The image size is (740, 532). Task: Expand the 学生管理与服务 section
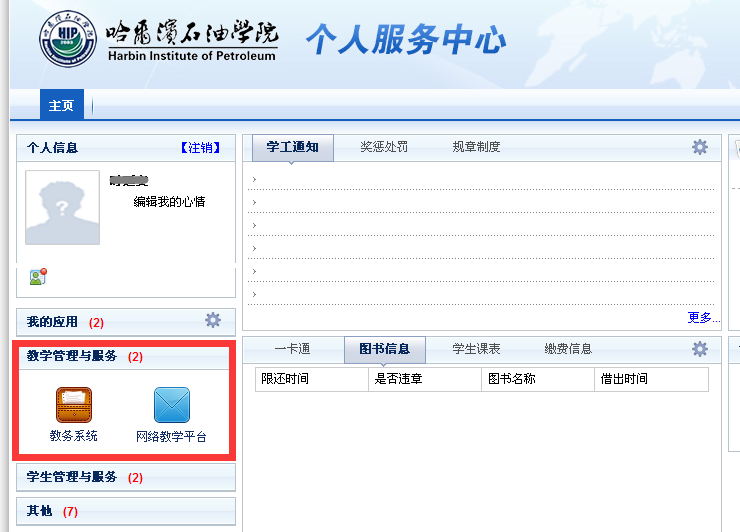(x=72, y=477)
